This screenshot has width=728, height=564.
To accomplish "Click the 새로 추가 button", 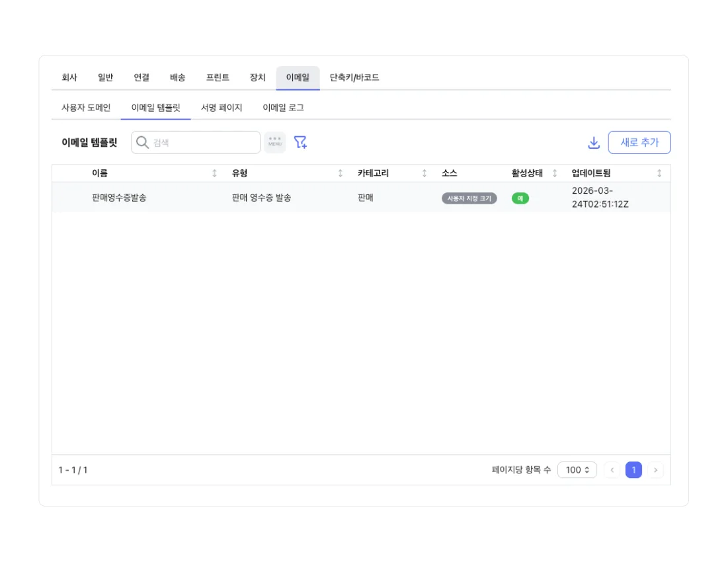I will click(639, 141).
